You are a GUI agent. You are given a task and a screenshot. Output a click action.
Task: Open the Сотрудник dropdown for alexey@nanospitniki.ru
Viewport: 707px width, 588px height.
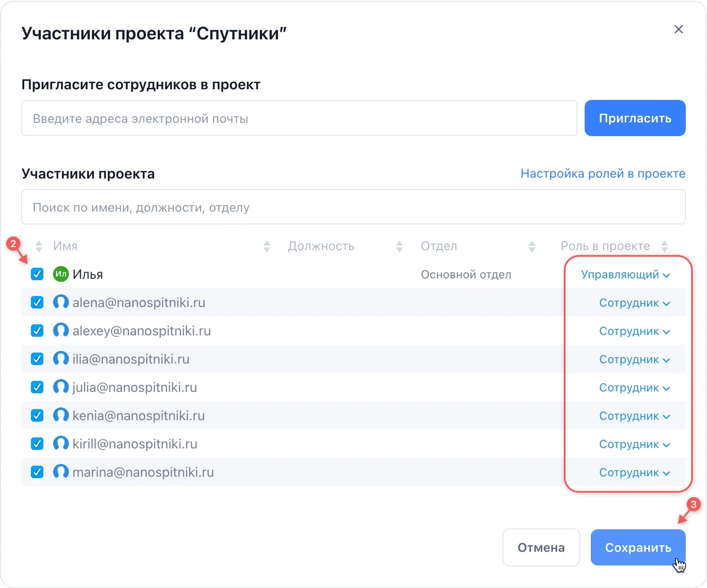pos(634,331)
